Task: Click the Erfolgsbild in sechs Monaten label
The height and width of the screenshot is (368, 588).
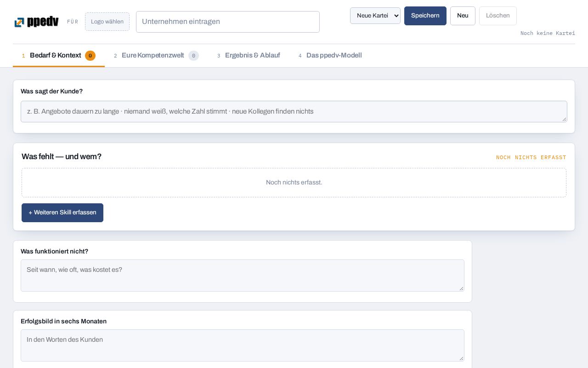Action: click(63, 322)
